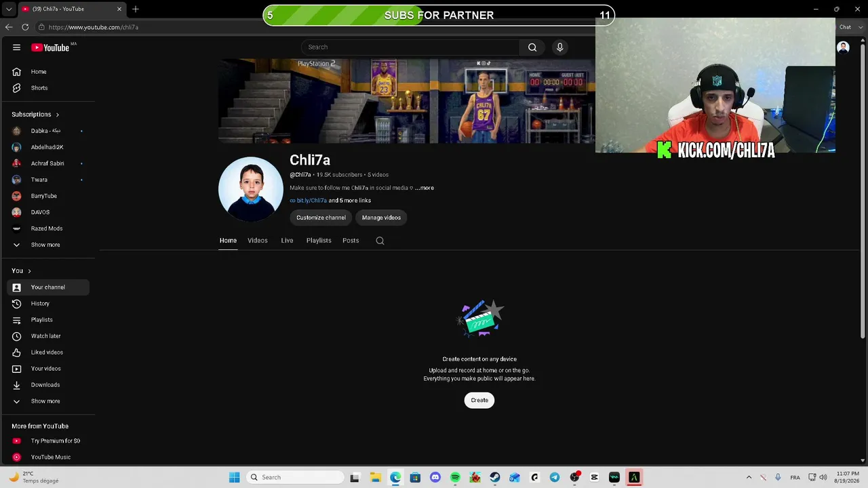Expand the You section chevron
This screenshot has height=488, width=868.
point(29,271)
